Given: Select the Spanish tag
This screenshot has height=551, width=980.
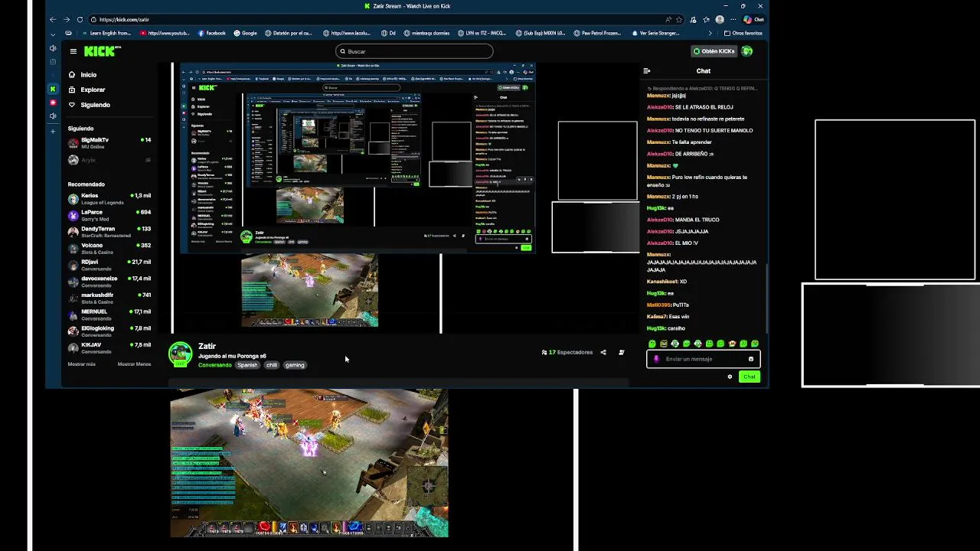Looking at the screenshot, I should (247, 365).
